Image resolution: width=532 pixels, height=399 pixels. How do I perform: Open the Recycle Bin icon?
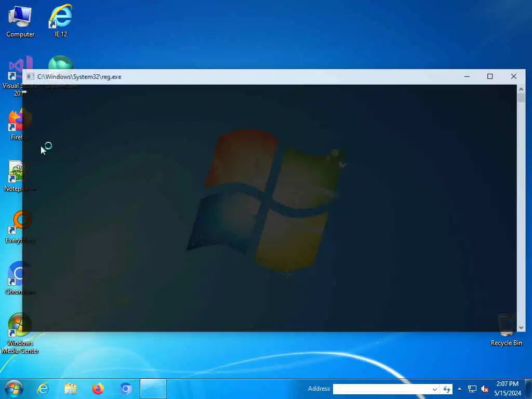[x=506, y=330]
